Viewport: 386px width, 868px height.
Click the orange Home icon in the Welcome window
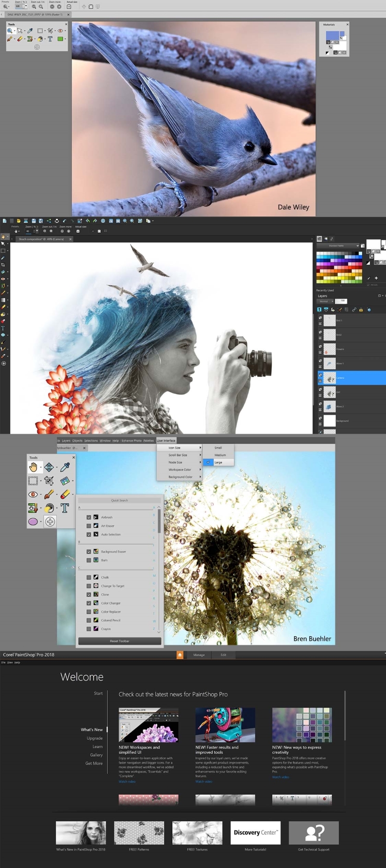coord(180,655)
